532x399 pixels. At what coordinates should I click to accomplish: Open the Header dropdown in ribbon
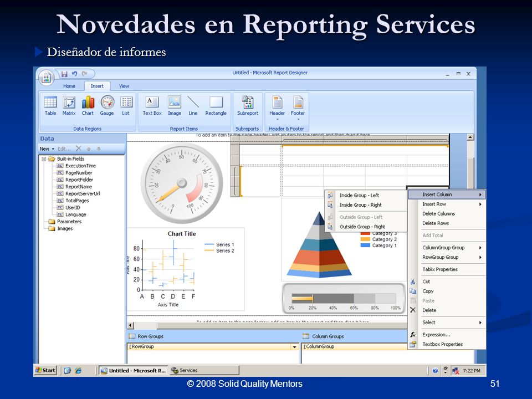[277, 108]
